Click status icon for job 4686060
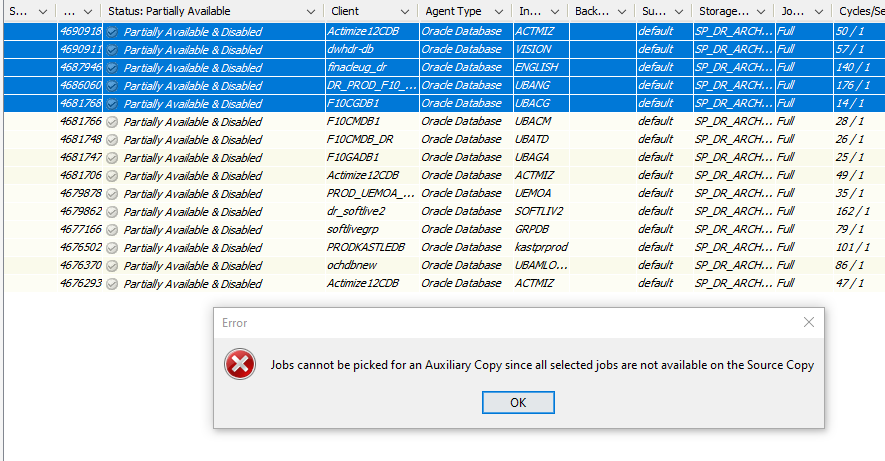 coord(112,86)
